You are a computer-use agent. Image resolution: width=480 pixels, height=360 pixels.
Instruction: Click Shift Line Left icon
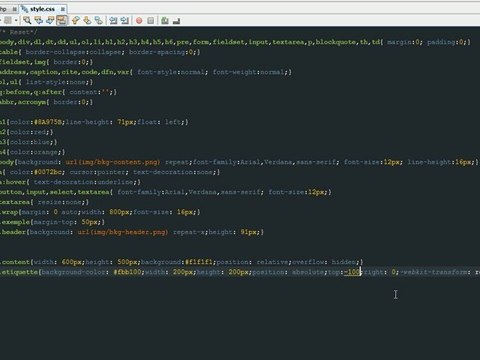113,21
